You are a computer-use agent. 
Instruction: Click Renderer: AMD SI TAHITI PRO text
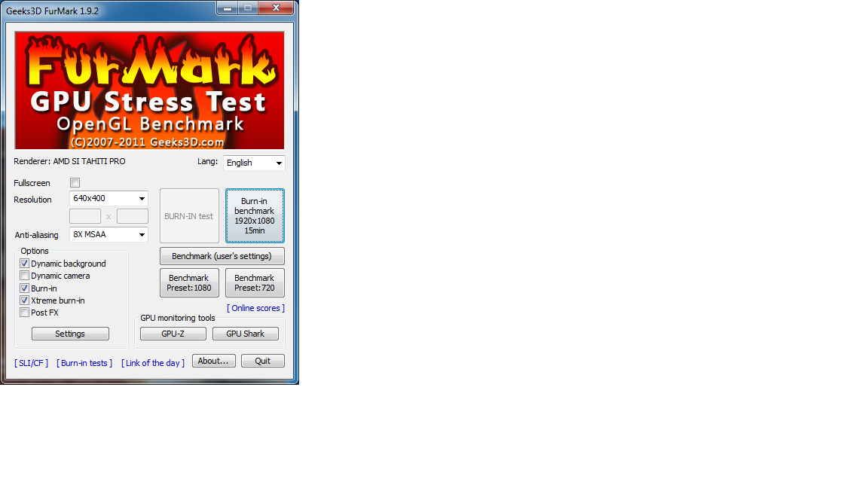pos(70,162)
